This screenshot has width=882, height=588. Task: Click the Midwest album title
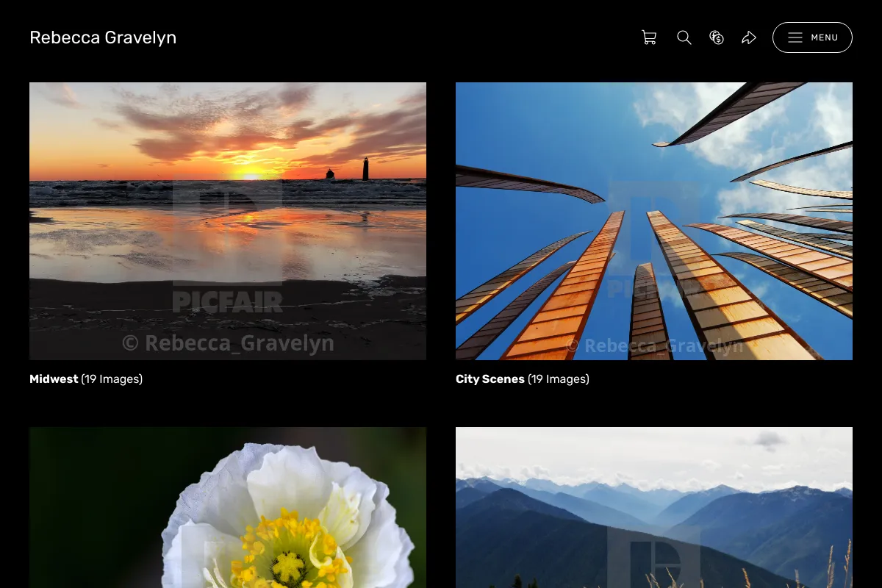[54, 379]
